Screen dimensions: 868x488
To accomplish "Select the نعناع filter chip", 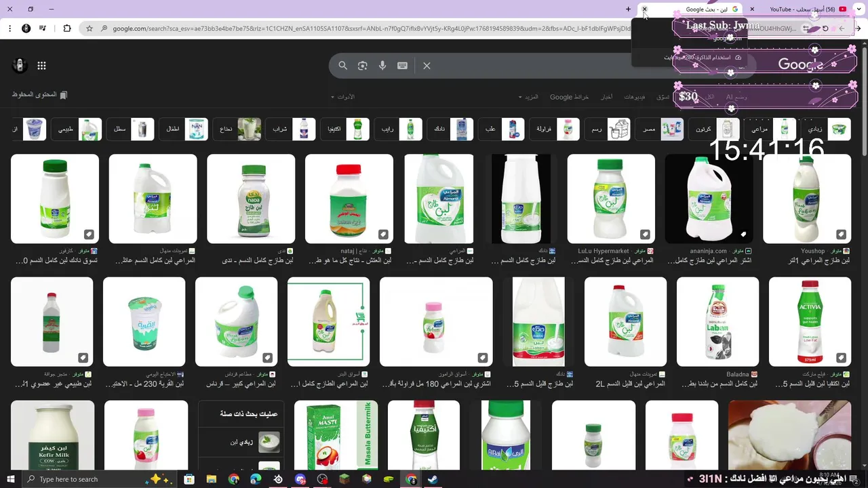I will pyautogui.click(x=236, y=129).
